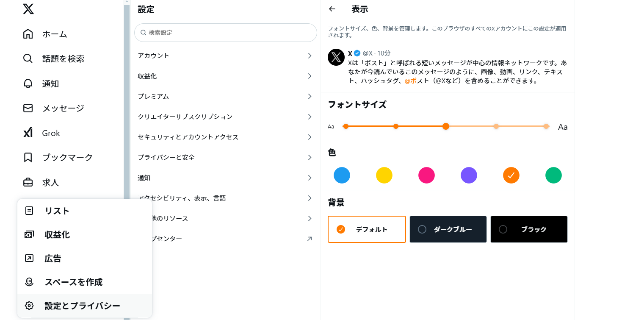This screenshot has height=320, width=644.
Task: Open the Grok icon
Action: pyautogui.click(x=28, y=133)
